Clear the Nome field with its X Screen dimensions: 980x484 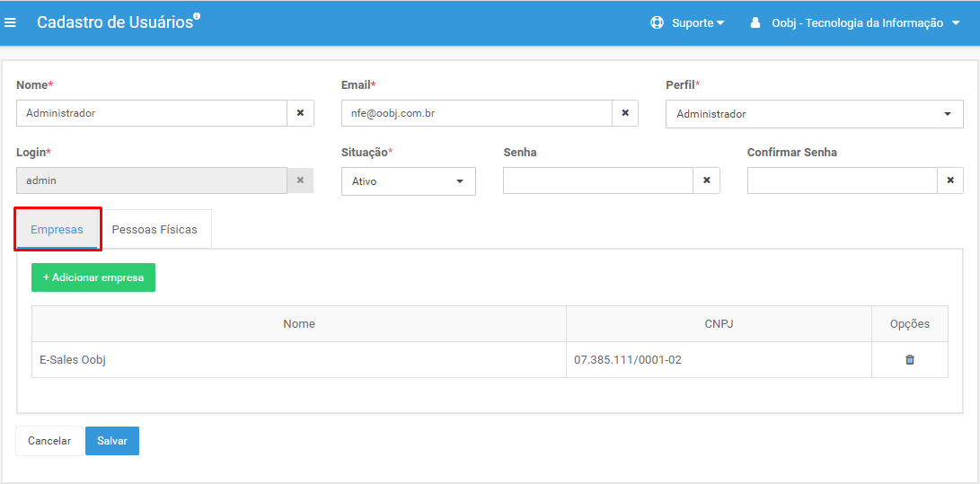[x=300, y=113]
